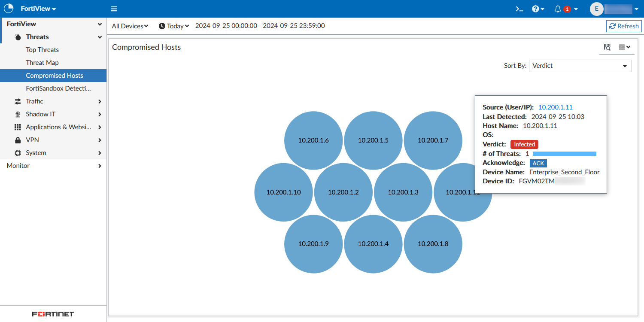Open the CLI console icon
The height and width of the screenshot is (322, 644).
(x=519, y=9)
